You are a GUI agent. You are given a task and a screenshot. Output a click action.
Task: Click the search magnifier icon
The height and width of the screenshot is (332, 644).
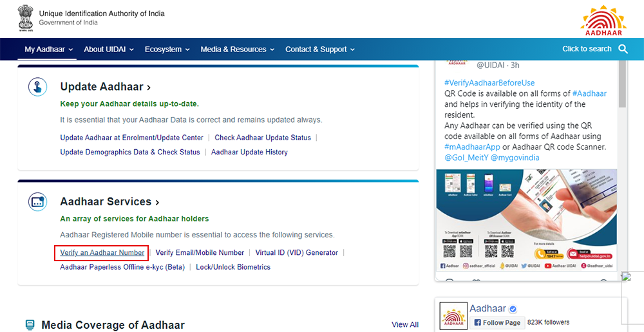pos(623,49)
